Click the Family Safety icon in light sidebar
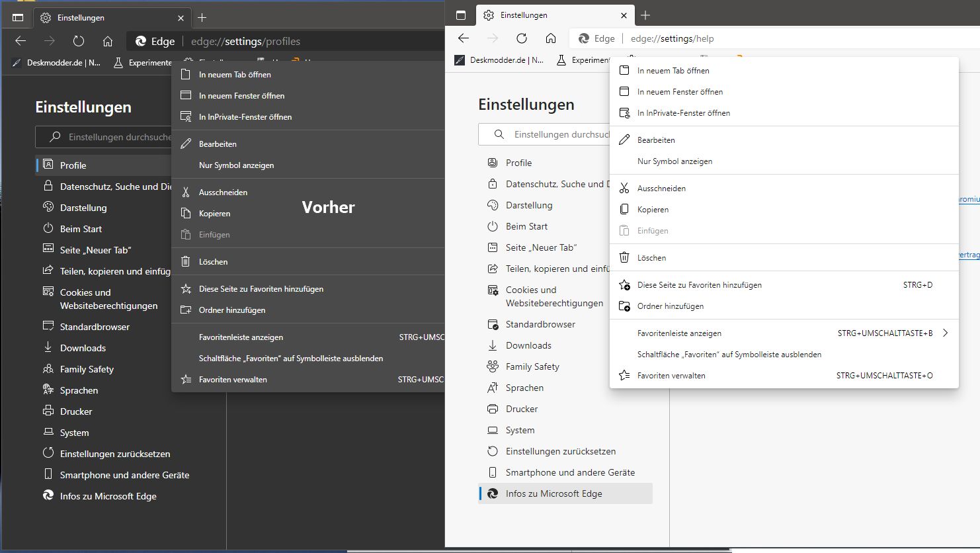The width and height of the screenshot is (980, 553). coord(493,366)
